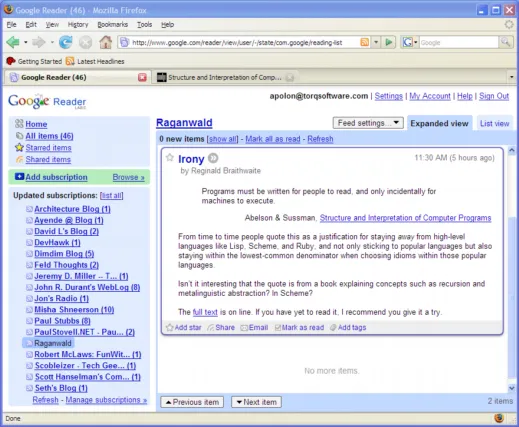
Task: Click the Browse » link
Action: tap(128, 177)
